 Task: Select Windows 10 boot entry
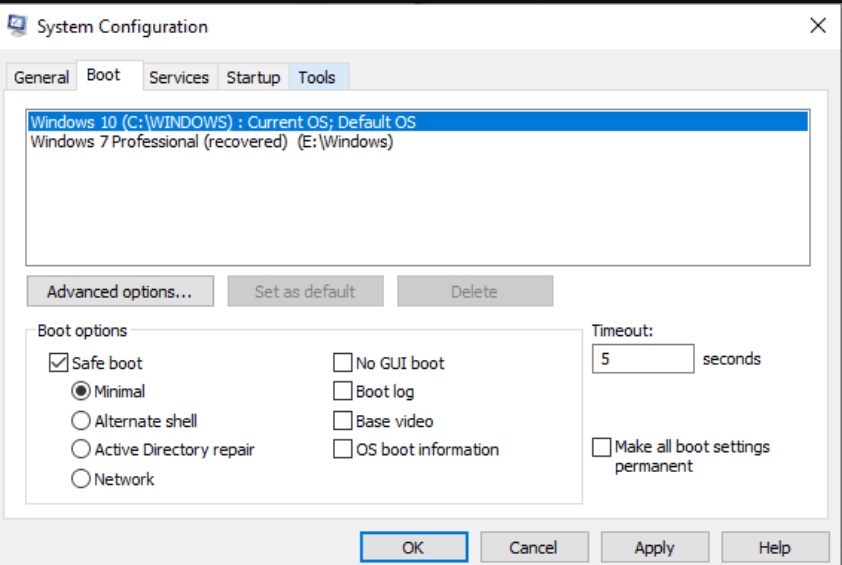click(x=223, y=122)
